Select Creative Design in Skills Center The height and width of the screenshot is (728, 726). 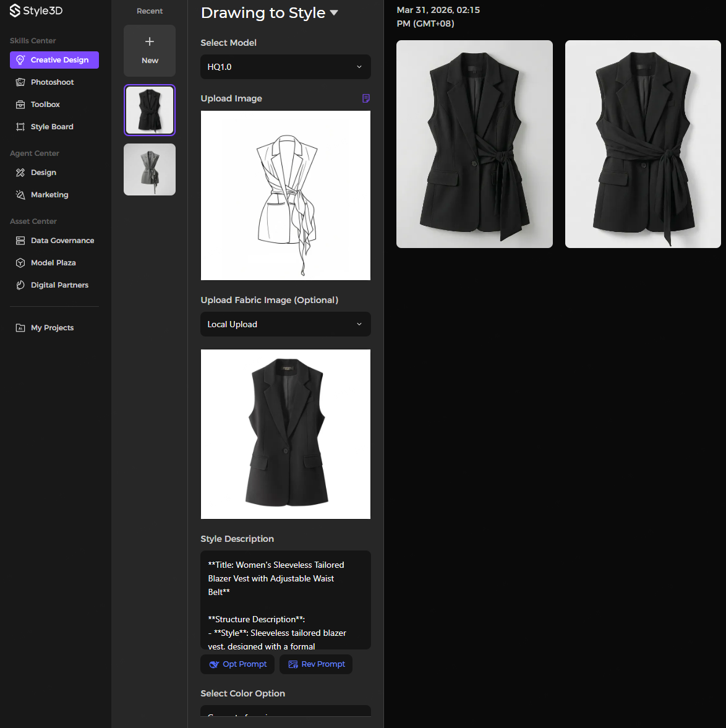click(54, 60)
